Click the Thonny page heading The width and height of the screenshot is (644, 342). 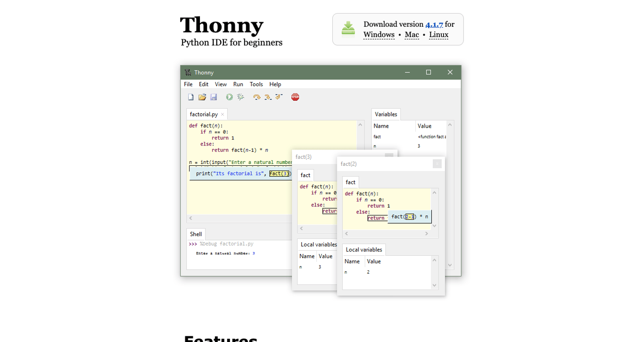222,25
